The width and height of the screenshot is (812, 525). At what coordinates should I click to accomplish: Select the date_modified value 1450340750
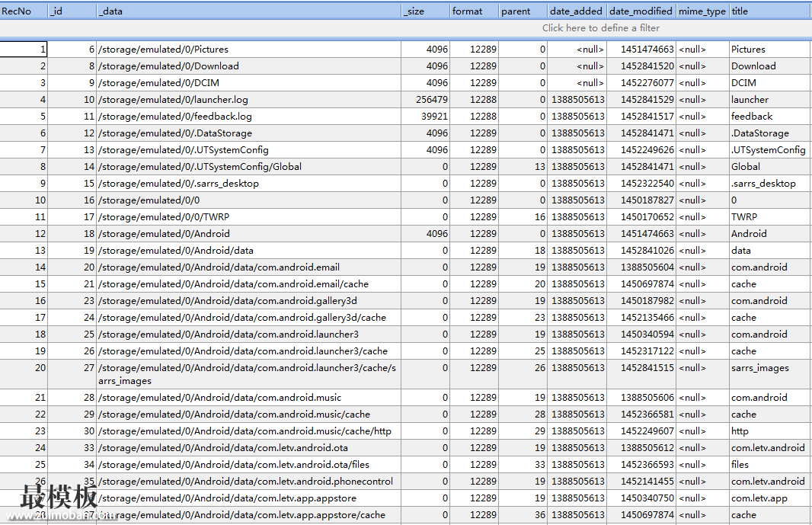(x=641, y=498)
